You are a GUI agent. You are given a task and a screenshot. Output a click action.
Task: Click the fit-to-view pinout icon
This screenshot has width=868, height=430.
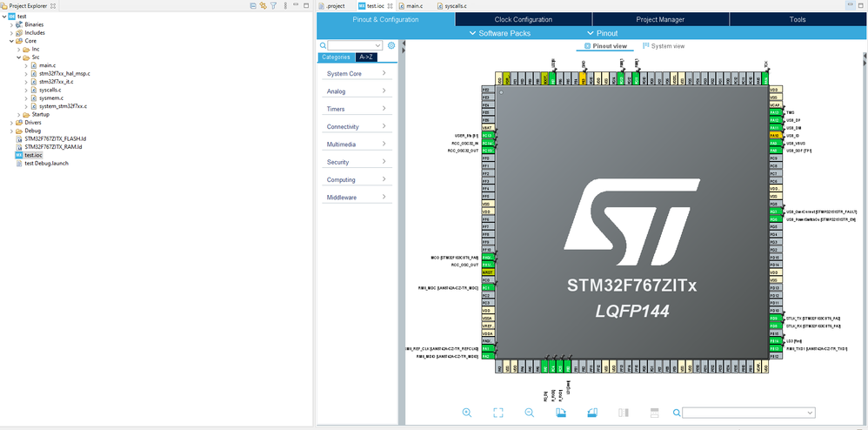tap(498, 413)
